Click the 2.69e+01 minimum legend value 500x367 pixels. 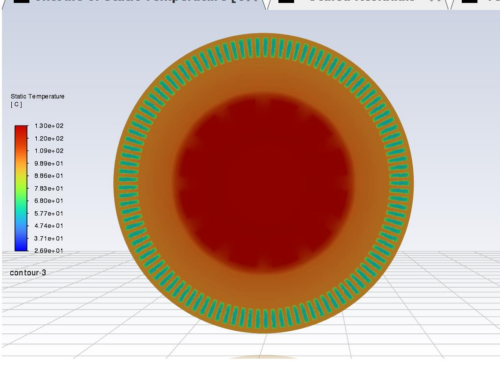(49, 250)
